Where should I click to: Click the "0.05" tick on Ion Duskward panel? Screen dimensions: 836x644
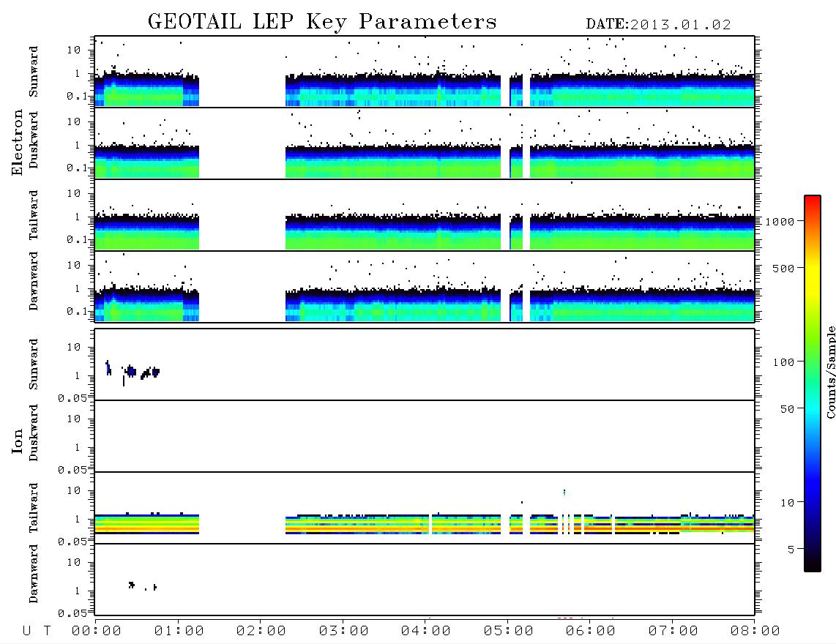[x=72, y=470]
